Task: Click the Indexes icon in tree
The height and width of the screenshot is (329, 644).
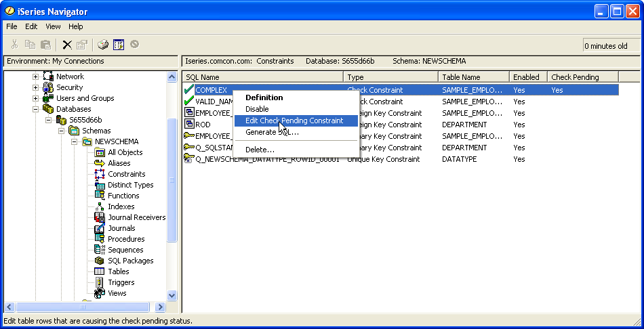Action: [100, 206]
